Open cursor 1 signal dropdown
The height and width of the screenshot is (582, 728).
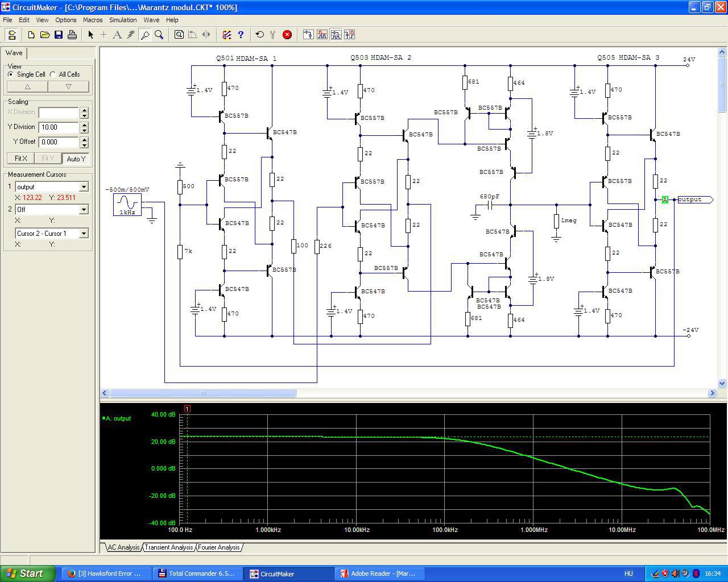click(84, 187)
